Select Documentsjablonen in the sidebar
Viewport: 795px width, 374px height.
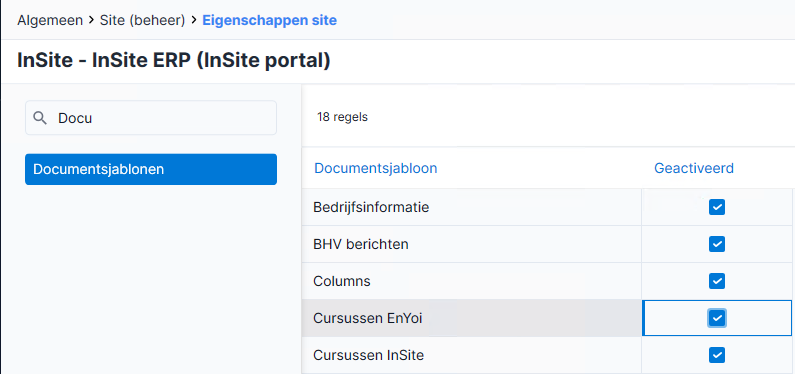pos(151,169)
